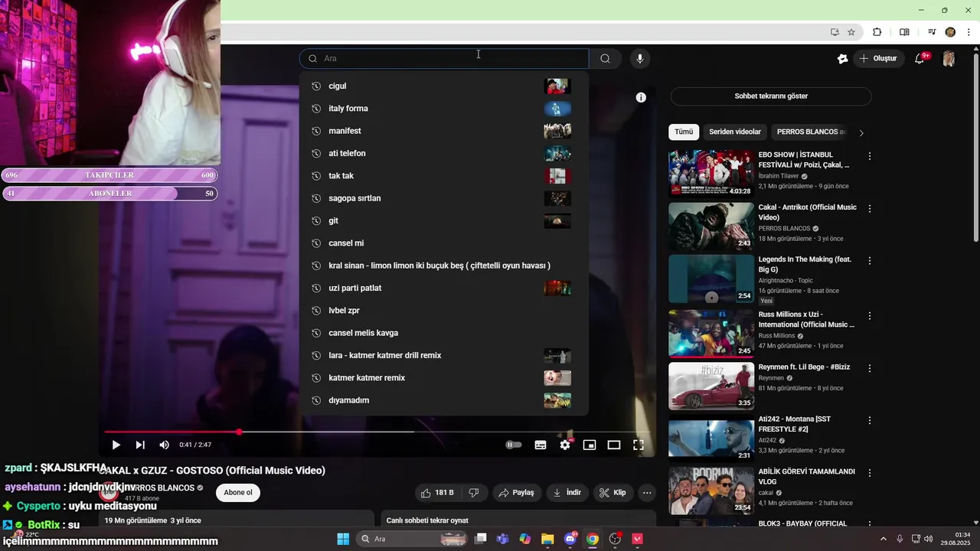The height and width of the screenshot is (551, 980).
Task: Choose the 'katmer katmer remix' suggestion
Action: pyautogui.click(x=443, y=378)
